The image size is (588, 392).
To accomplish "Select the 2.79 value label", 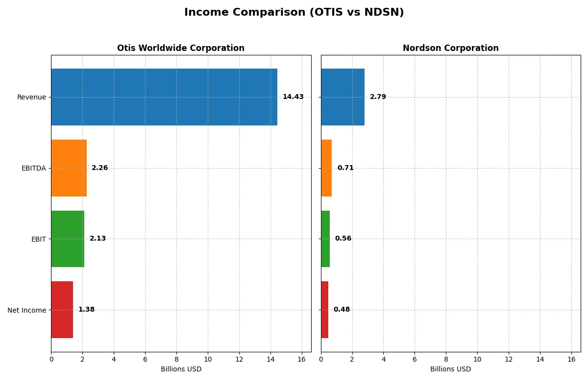I will click(x=378, y=97).
